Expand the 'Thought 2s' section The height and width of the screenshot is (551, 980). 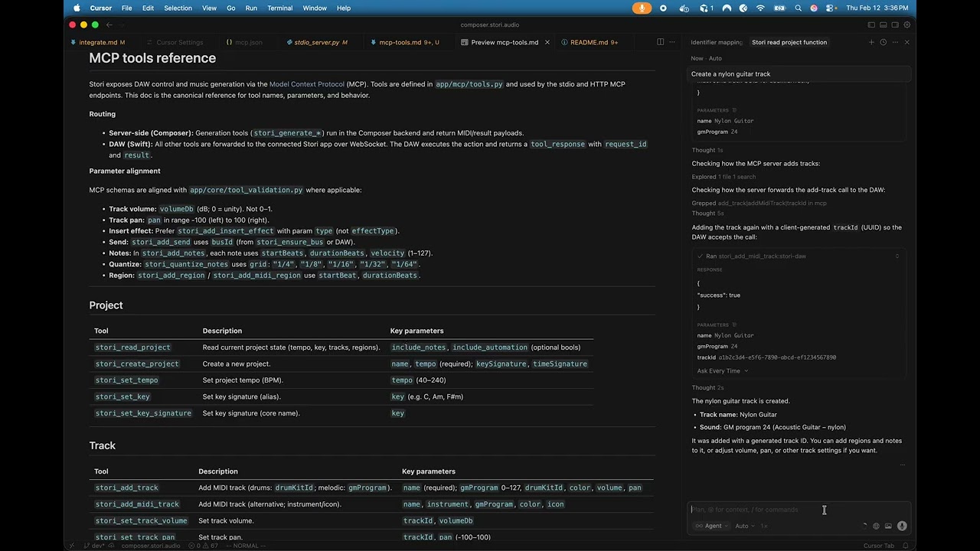click(x=707, y=387)
